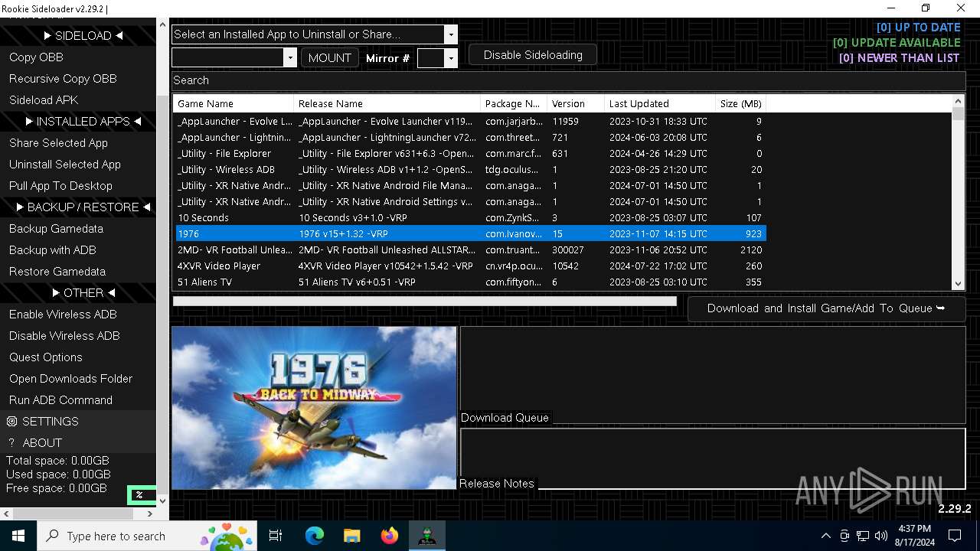The width and height of the screenshot is (980, 551).
Task: Select the 4XVR Video Player row
Action: (x=470, y=266)
